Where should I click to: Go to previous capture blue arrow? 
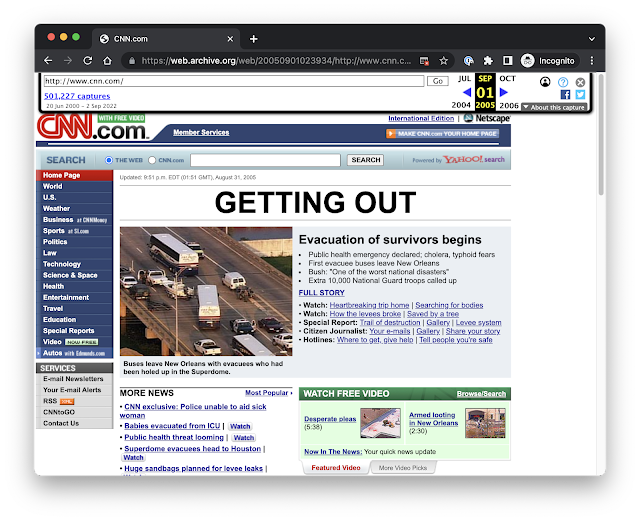(467, 92)
